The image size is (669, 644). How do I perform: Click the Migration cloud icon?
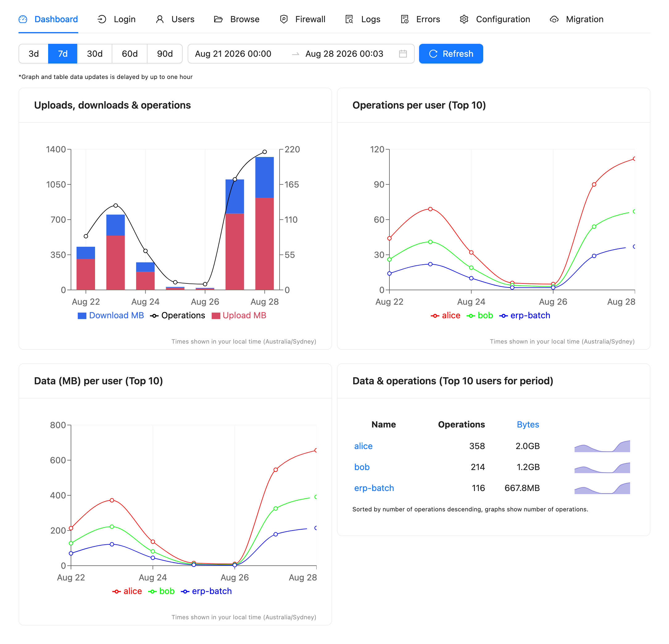click(554, 19)
